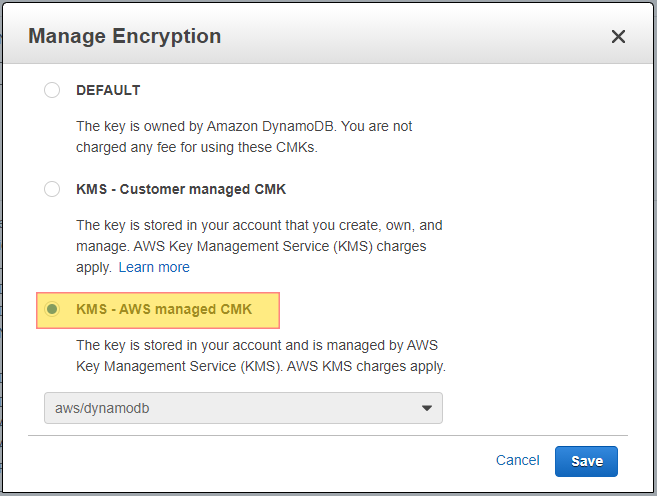Screen dimensions: 657x496
Task: Click the Amazon DynamoDB owned key description
Action: 244,137
